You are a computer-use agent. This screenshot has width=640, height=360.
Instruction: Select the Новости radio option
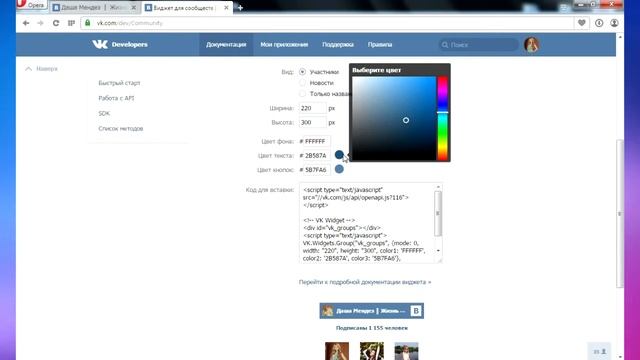[x=302, y=82]
